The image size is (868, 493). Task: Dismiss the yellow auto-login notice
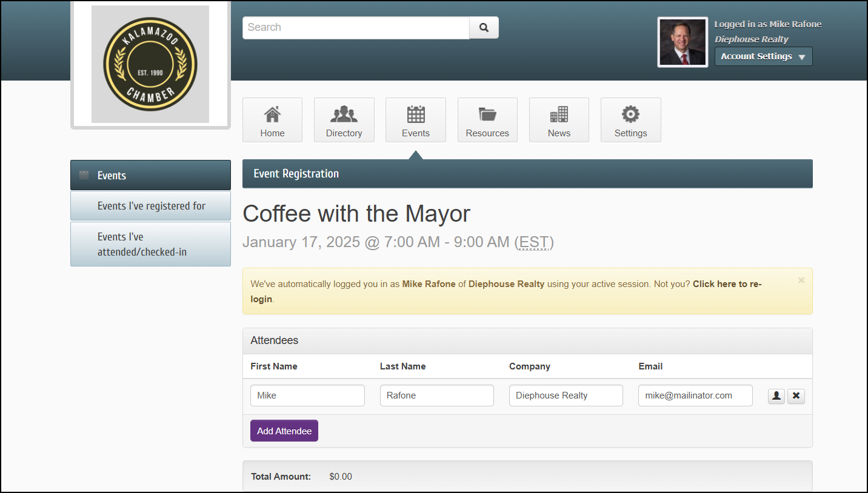point(801,280)
